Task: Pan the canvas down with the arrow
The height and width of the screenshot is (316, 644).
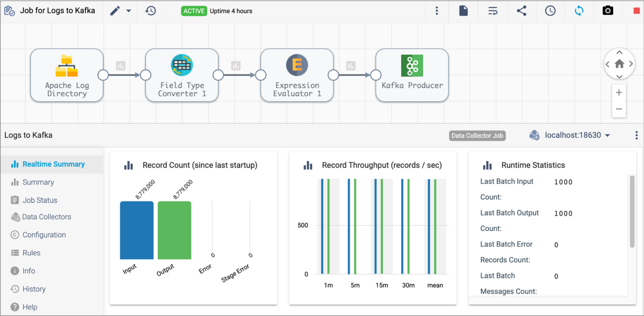Action: click(619, 76)
